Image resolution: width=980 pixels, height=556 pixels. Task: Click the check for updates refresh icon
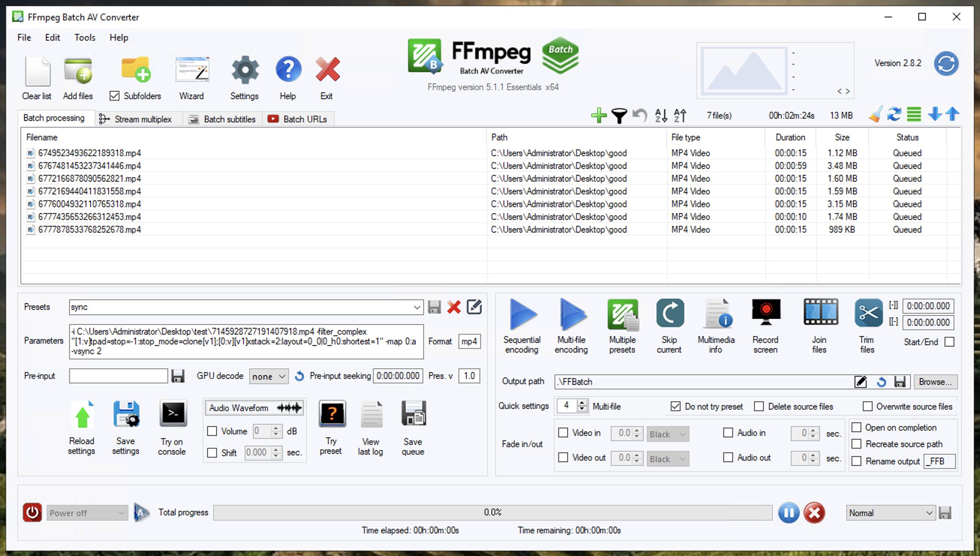coord(946,63)
